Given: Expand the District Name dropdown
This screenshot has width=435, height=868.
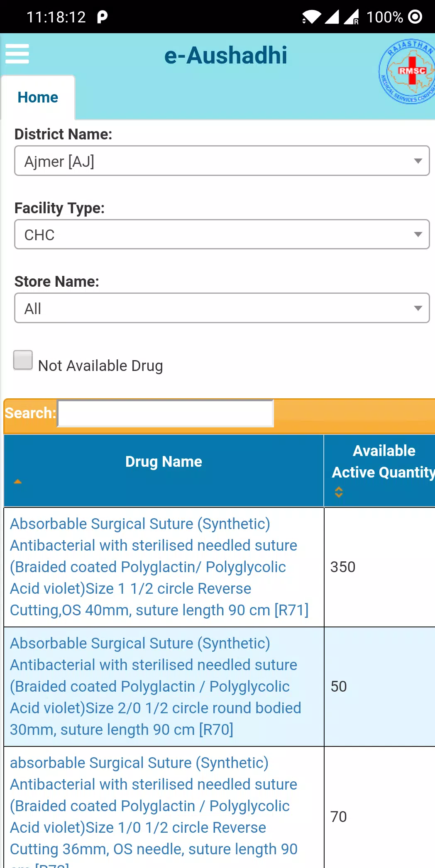Looking at the screenshot, I should point(222,161).
